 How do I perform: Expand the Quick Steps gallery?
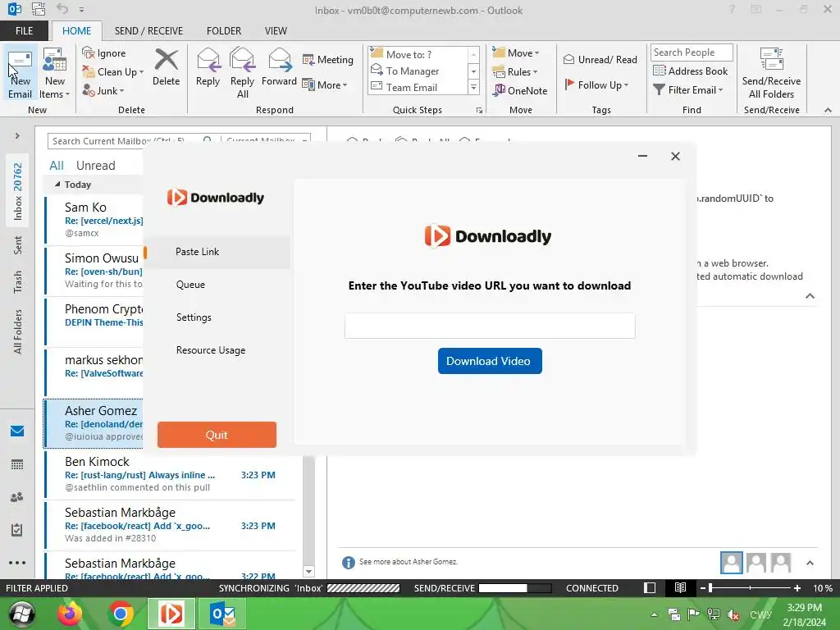(473, 87)
